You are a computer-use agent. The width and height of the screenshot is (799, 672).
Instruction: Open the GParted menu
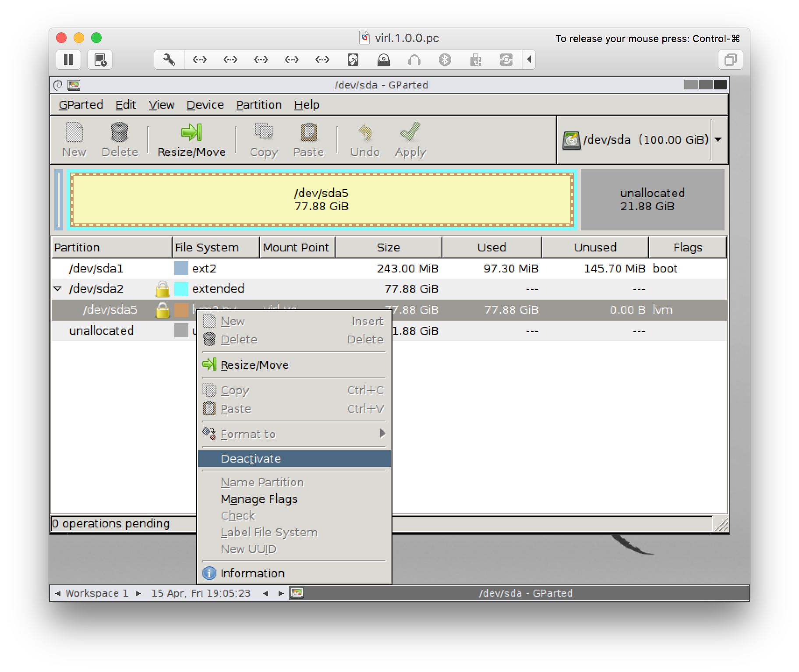tap(81, 104)
